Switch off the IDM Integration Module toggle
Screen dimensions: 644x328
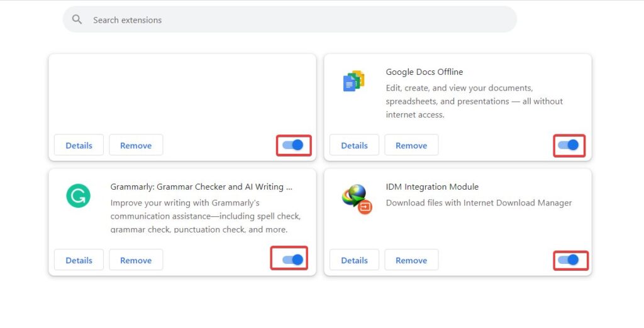(569, 260)
